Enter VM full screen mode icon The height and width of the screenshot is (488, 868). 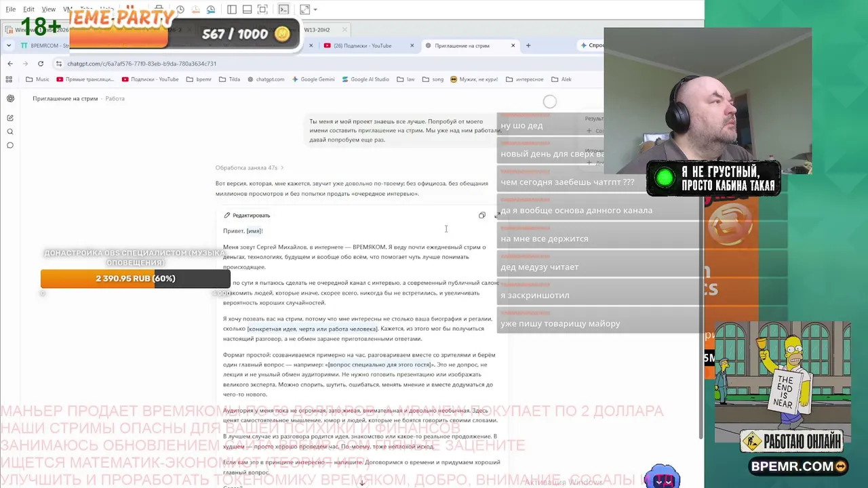262,9
